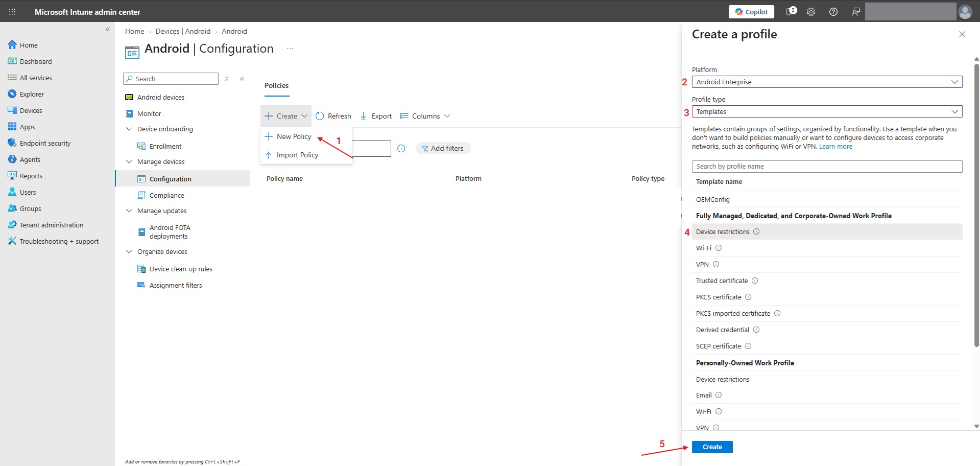Open the Platform dropdown

coord(827,82)
